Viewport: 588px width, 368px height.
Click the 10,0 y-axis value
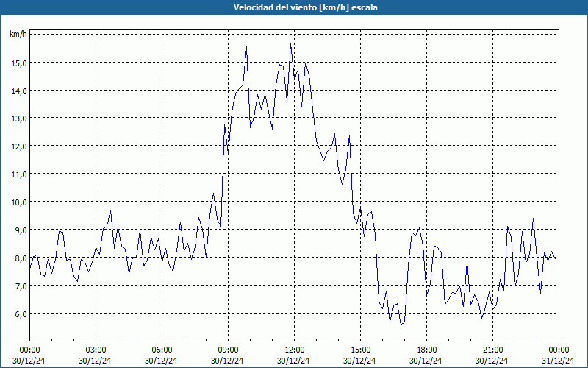point(18,202)
